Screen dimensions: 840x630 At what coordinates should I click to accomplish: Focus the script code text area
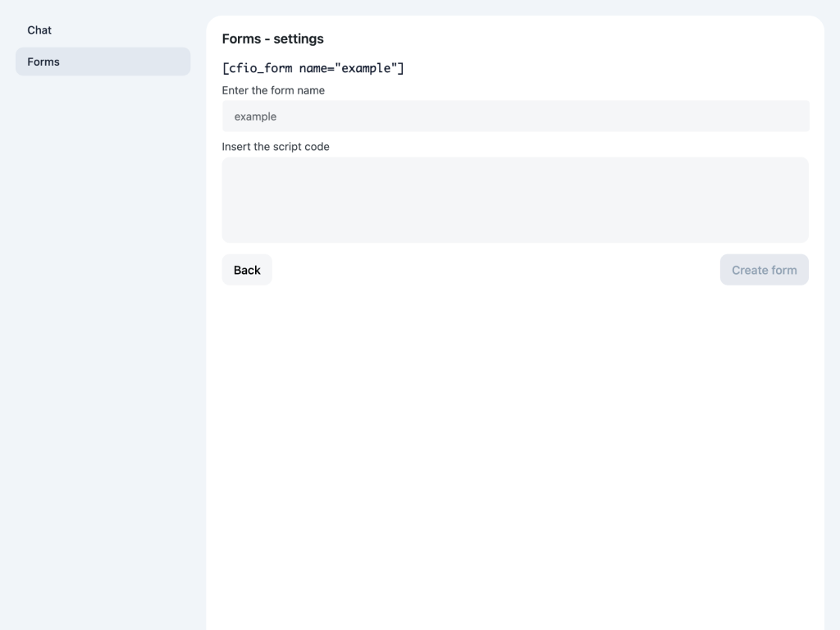[515, 199]
